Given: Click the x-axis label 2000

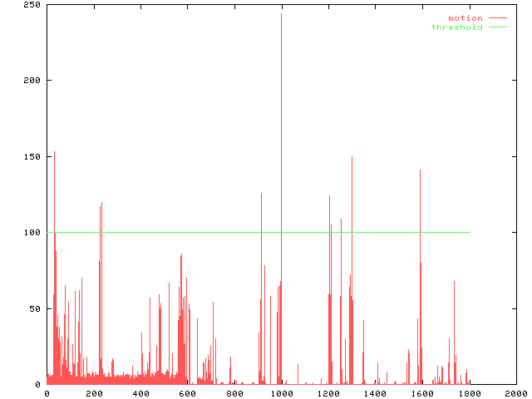Looking at the screenshot, I should click(515, 394).
